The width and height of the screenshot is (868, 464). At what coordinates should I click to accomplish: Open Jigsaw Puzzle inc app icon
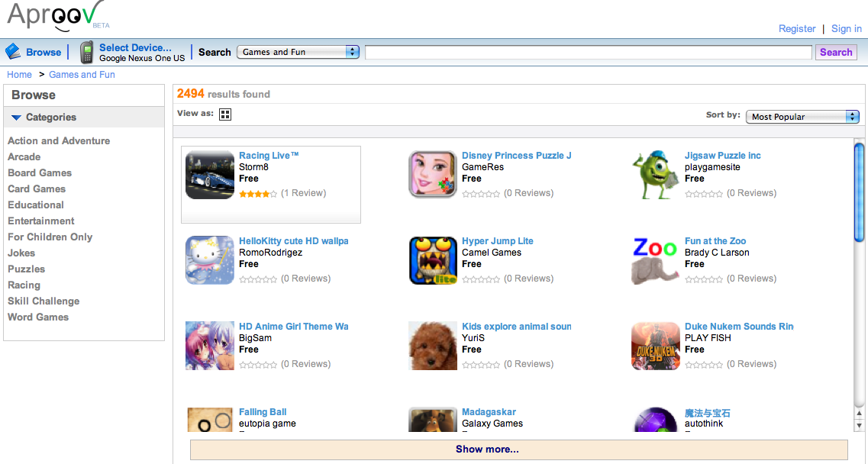click(x=656, y=175)
